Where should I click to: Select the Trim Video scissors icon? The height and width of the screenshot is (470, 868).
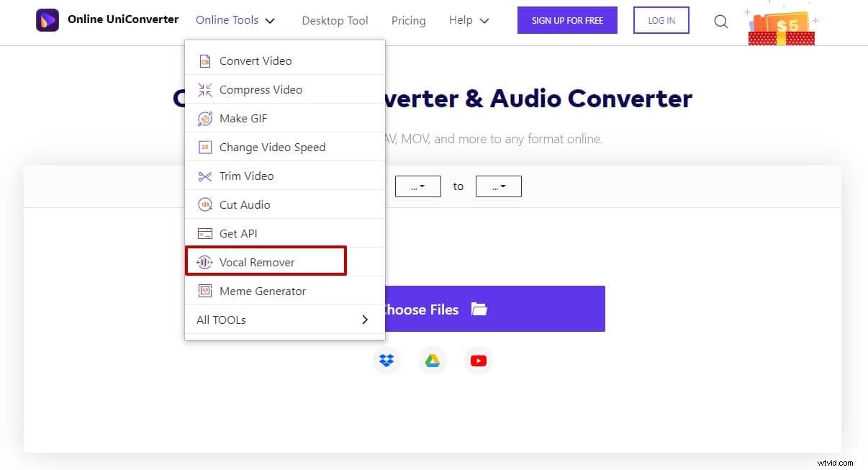[204, 176]
